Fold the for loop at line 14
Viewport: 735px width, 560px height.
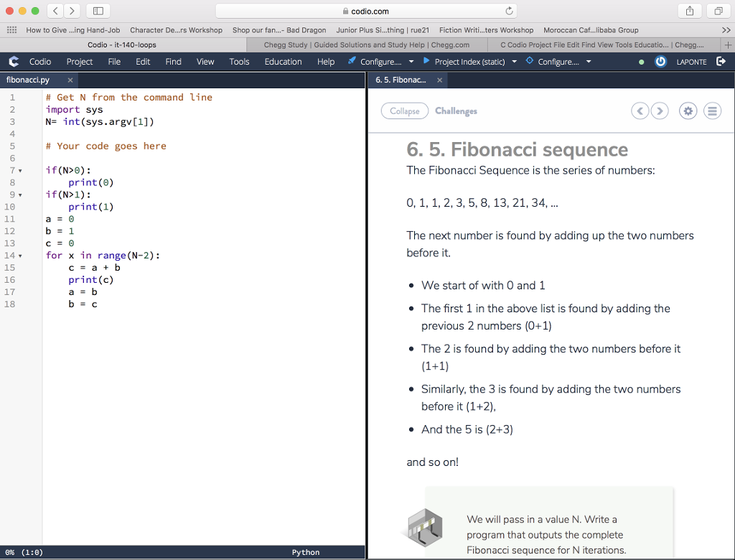click(x=20, y=256)
